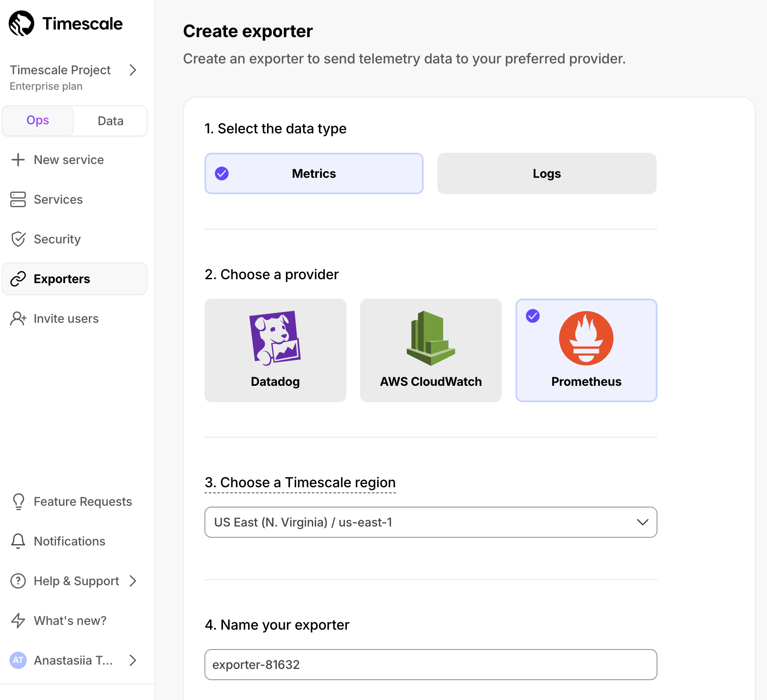Click the Timescale wordmark text
767x700 pixels.
click(x=82, y=24)
